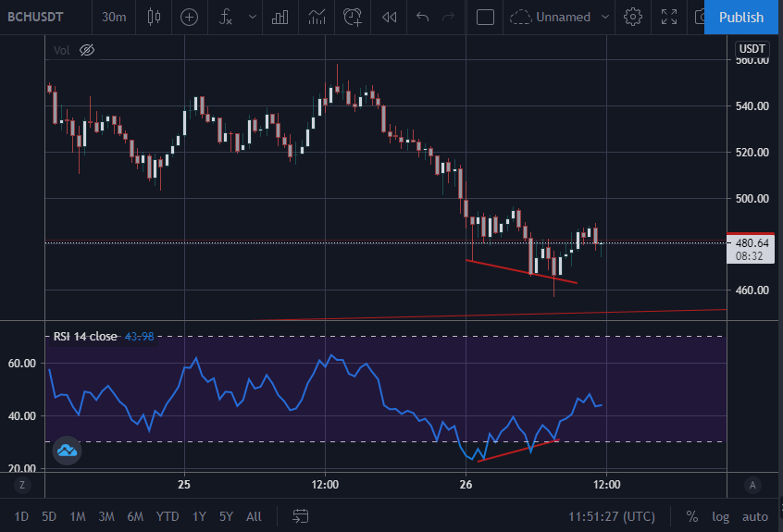
Task: Undo the last chart action
Action: tap(422, 18)
